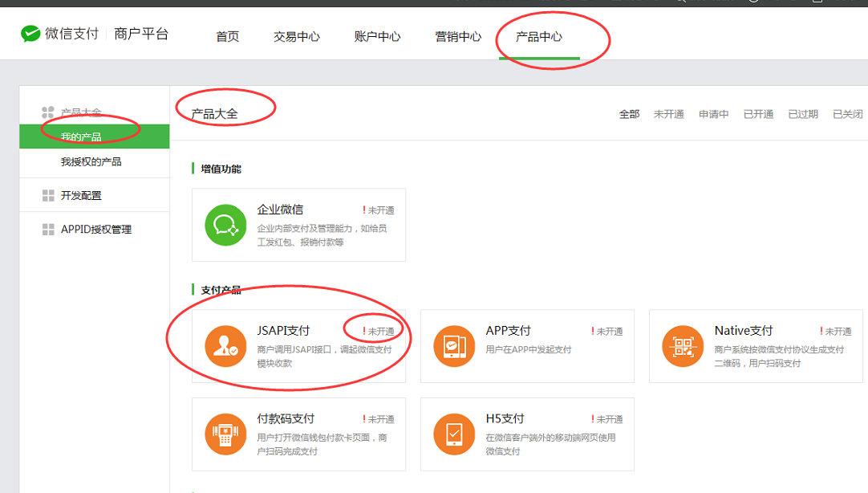
Task: Filter products by 申请中
Action: 713,114
